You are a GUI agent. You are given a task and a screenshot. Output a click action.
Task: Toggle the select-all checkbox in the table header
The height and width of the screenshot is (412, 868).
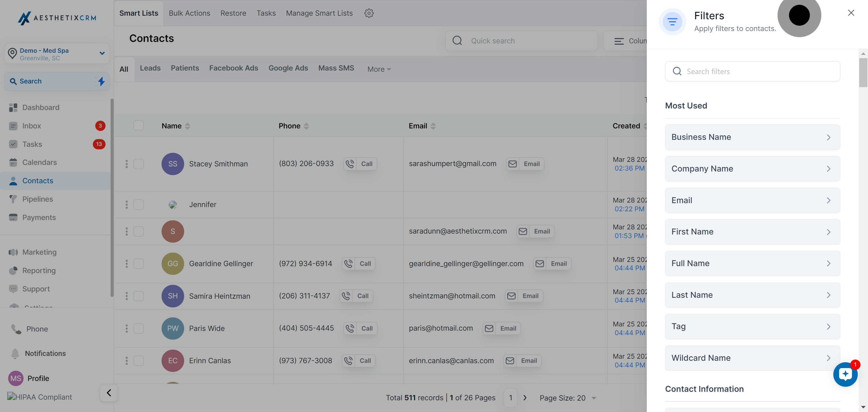tap(139, 125)
